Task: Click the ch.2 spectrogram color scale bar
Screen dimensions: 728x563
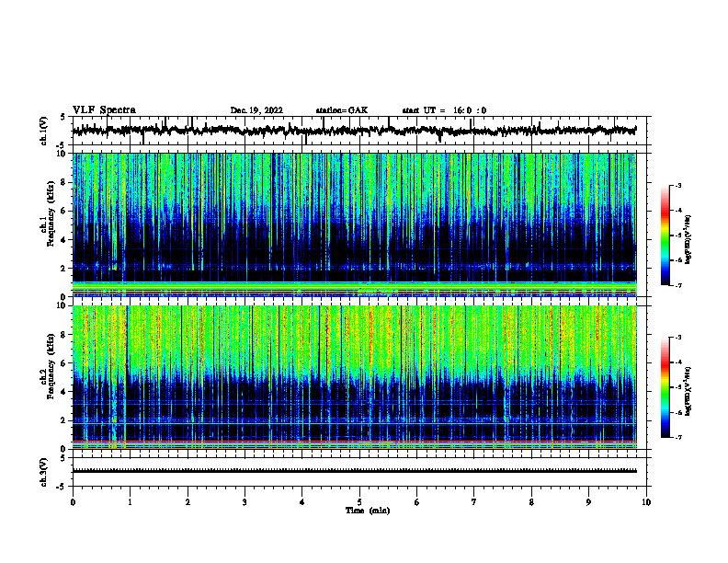Action: point(665,387)
